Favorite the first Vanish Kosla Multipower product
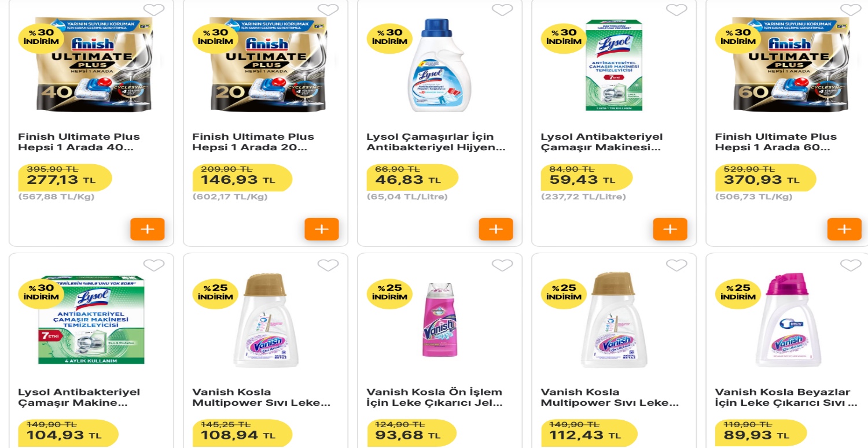The height and width of the screenshot is (448, 868). click(328, 265)
